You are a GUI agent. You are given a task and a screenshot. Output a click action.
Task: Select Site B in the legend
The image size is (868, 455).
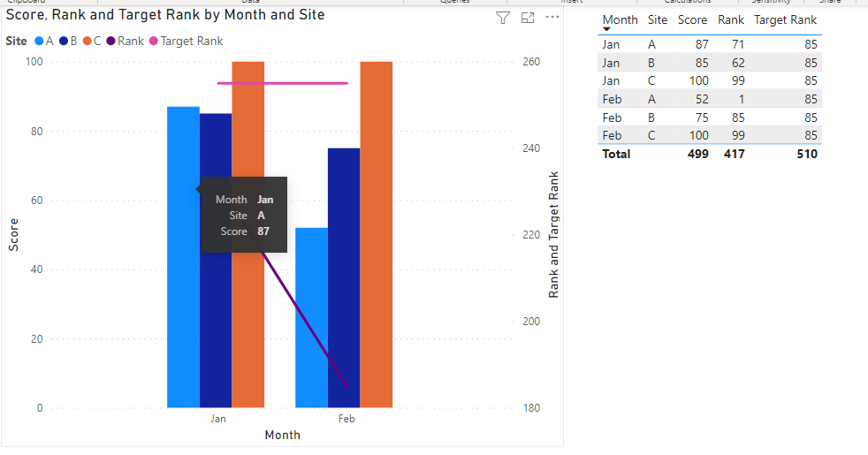[x=68, y=41]
